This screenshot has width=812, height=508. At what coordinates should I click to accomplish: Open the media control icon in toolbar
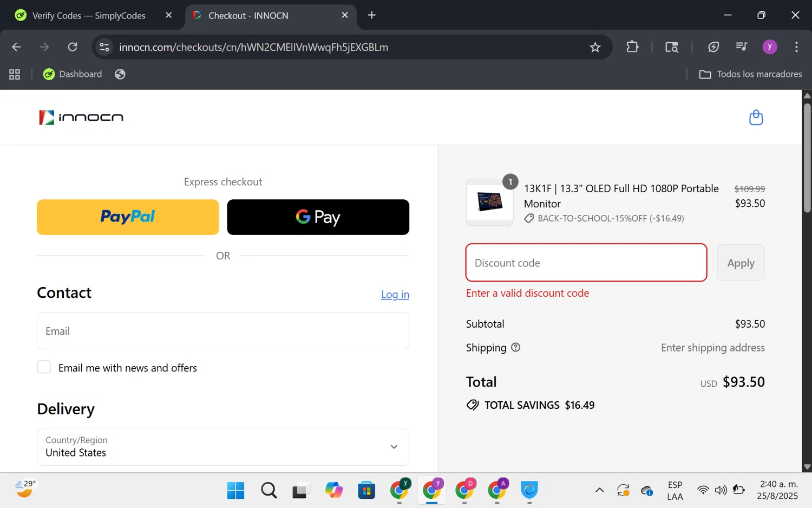742,47
